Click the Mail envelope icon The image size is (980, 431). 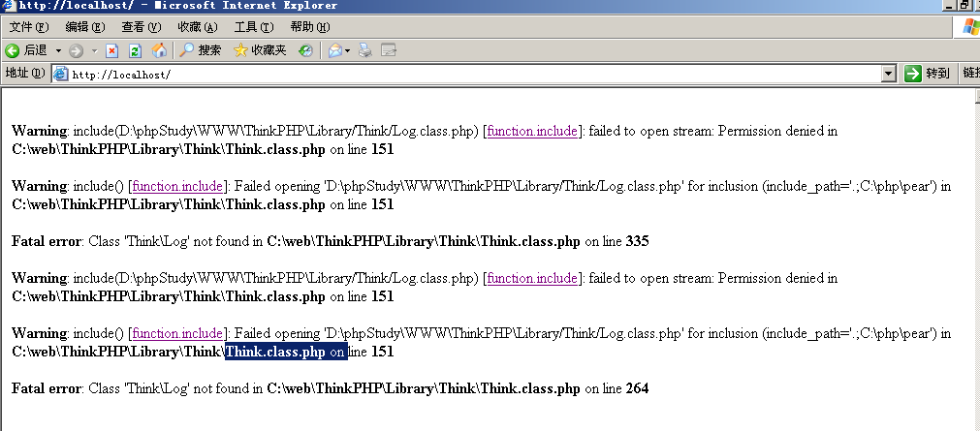click(x=335, y=50)
